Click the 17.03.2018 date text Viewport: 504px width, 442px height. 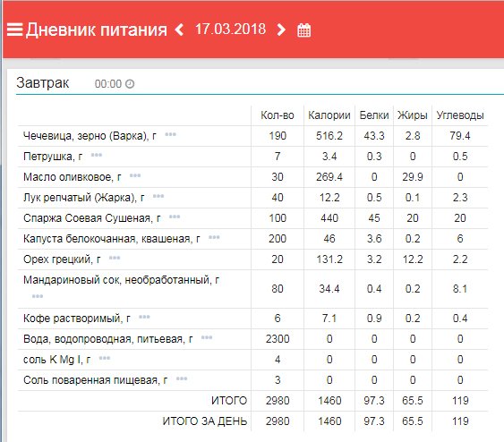click(230, 29)
